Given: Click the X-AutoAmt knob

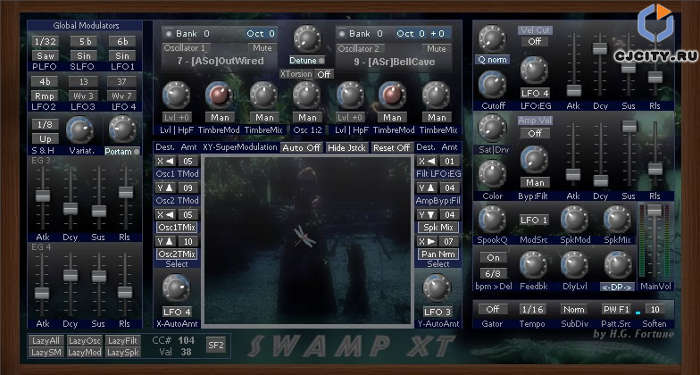Looking at the screenshot, I should [x=176, y=288].
